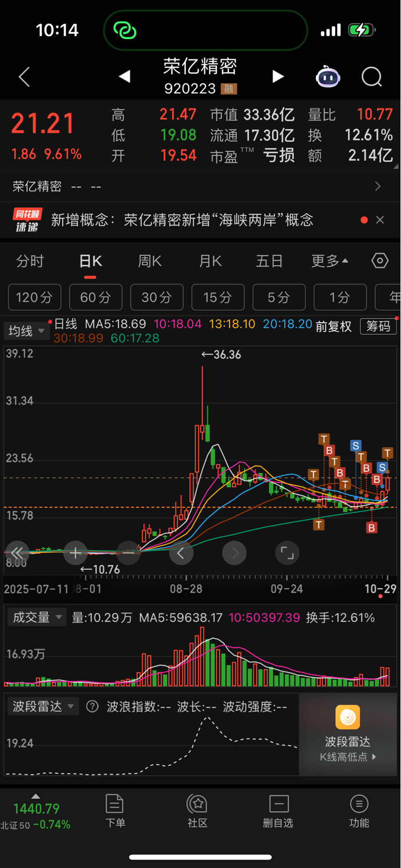Switch to 周K tab
This screenshot has height=868, width=401.
coord(150,261)
